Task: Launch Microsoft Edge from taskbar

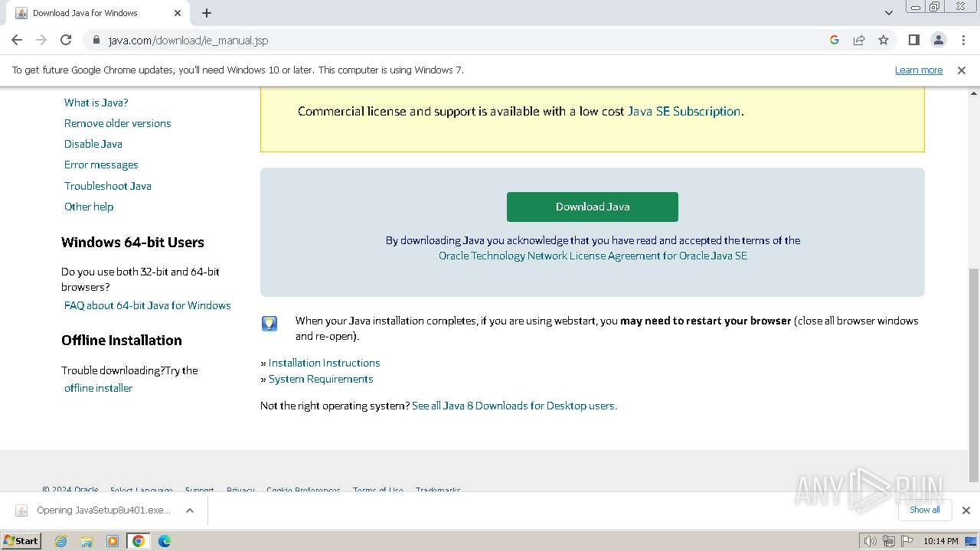Action: coord(164,541)
